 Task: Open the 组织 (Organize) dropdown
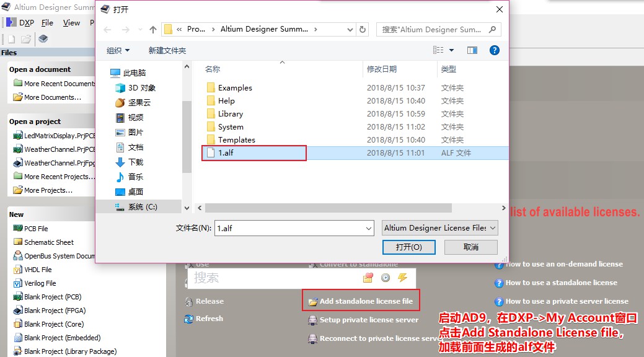click(x=118, y=50)
